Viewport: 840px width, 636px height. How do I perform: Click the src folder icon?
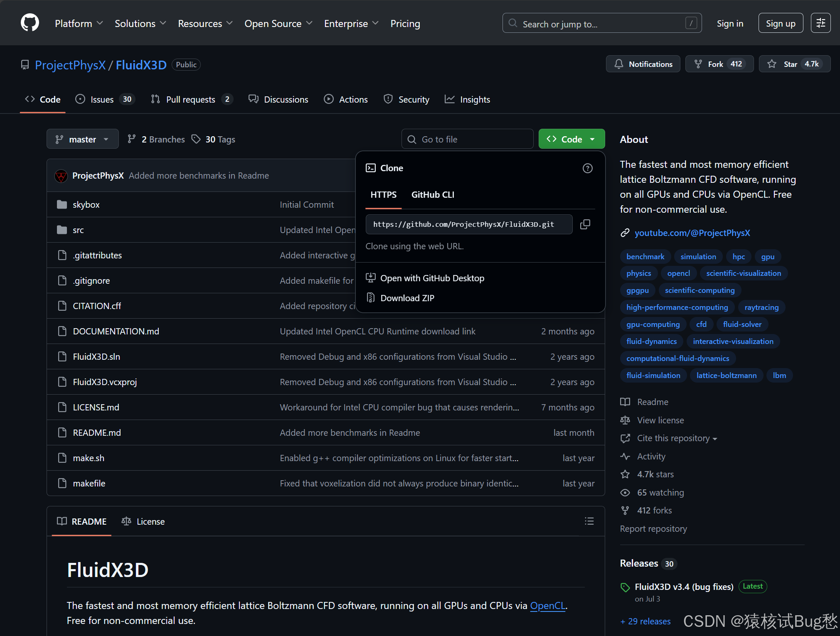tap(62, 230)
